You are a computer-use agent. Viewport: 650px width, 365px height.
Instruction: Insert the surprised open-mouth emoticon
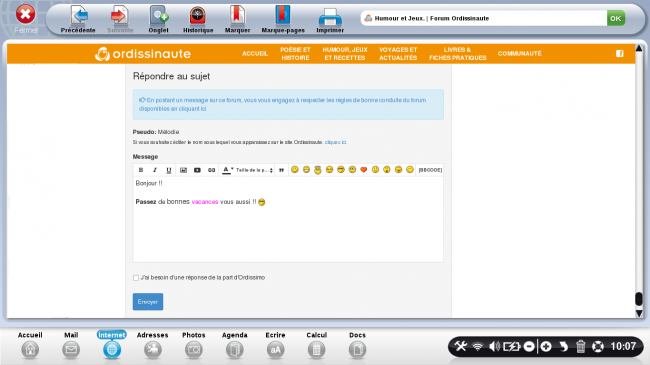point(387,170)
